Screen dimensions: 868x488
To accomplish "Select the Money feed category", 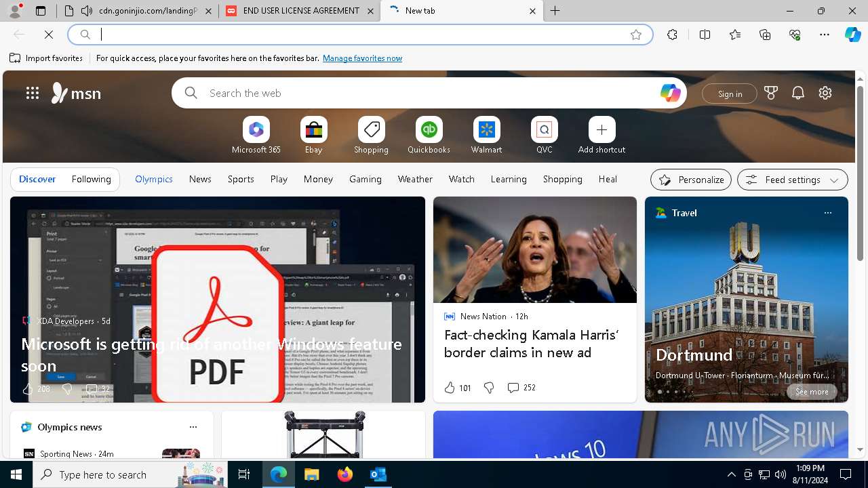I will [318, 179].
